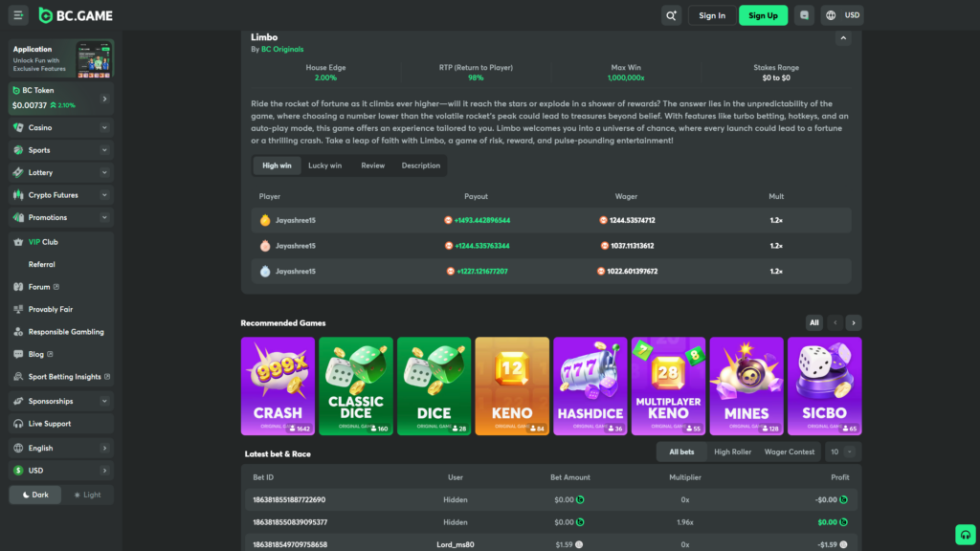Switch to the Wager Contest tab
Image resolution: width=980 pixels, height=551 pixels.
790,452
